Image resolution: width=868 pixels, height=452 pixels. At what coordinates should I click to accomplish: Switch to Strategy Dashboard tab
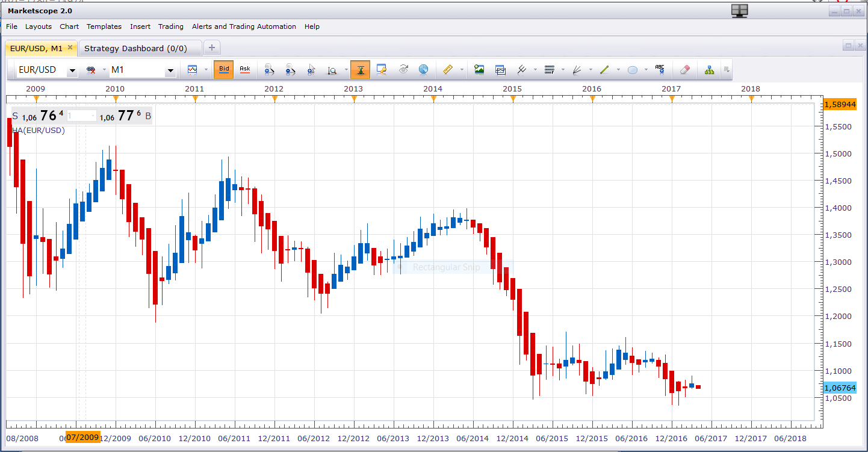tap(135, 48)
